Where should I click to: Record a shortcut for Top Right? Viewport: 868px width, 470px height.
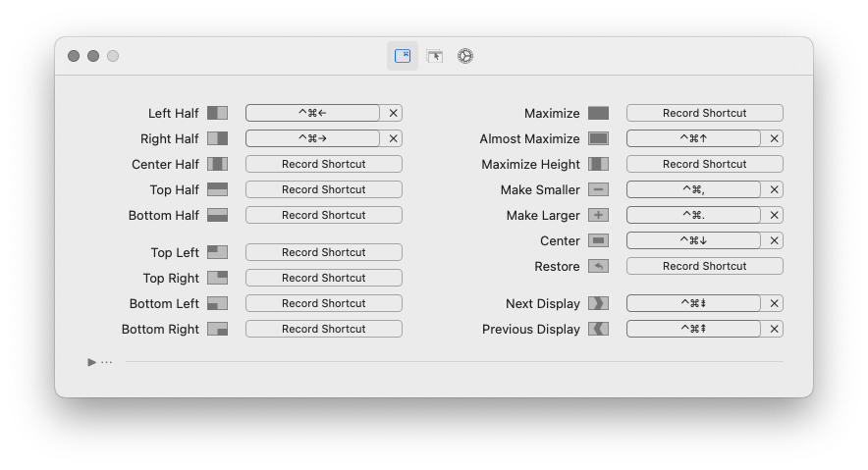pyautogui.click(x=324, y=278)
